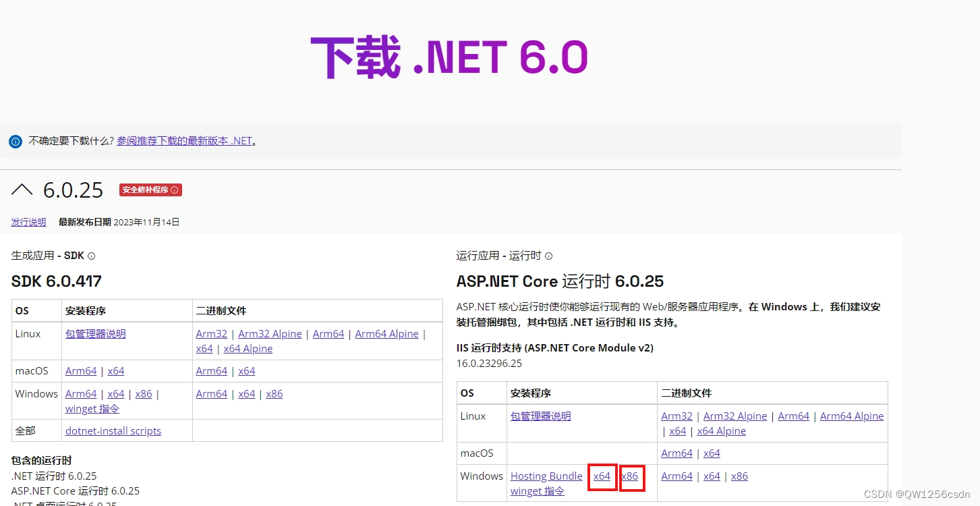Click the blue info circle next to the download hint
Viewport: 980px width, 506px height.
coord(15,141)
